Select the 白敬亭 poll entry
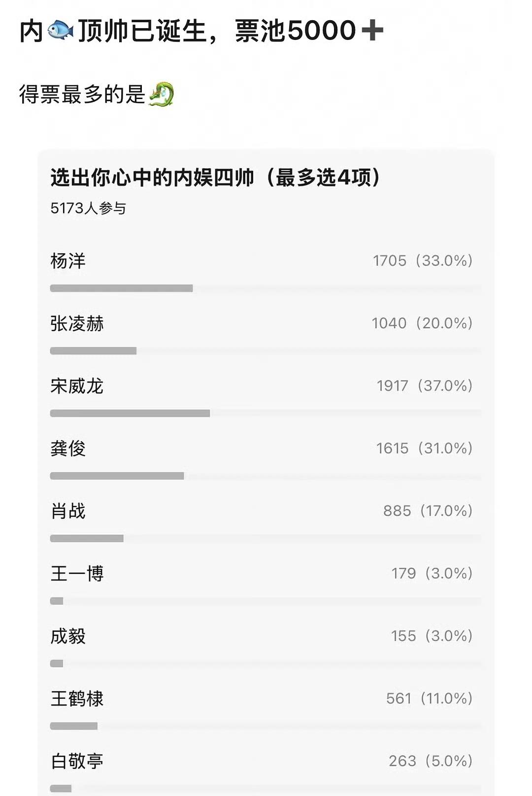This screenshot has height=796, width=532. click(x=266, y=772)
